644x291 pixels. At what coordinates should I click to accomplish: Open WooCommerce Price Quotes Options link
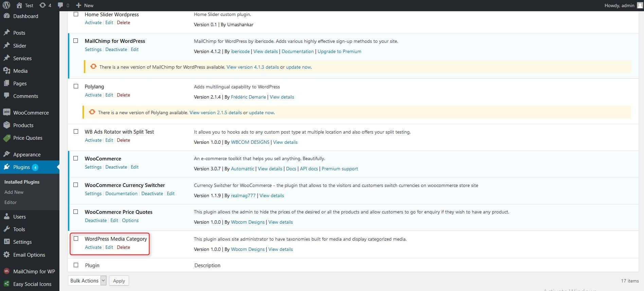130,220
